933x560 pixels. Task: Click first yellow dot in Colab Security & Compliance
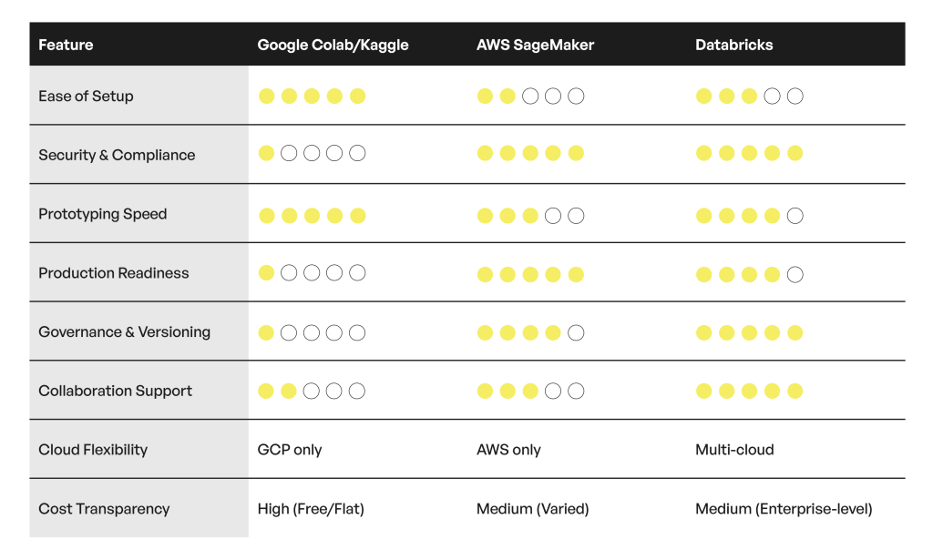[x=266, y=153]
